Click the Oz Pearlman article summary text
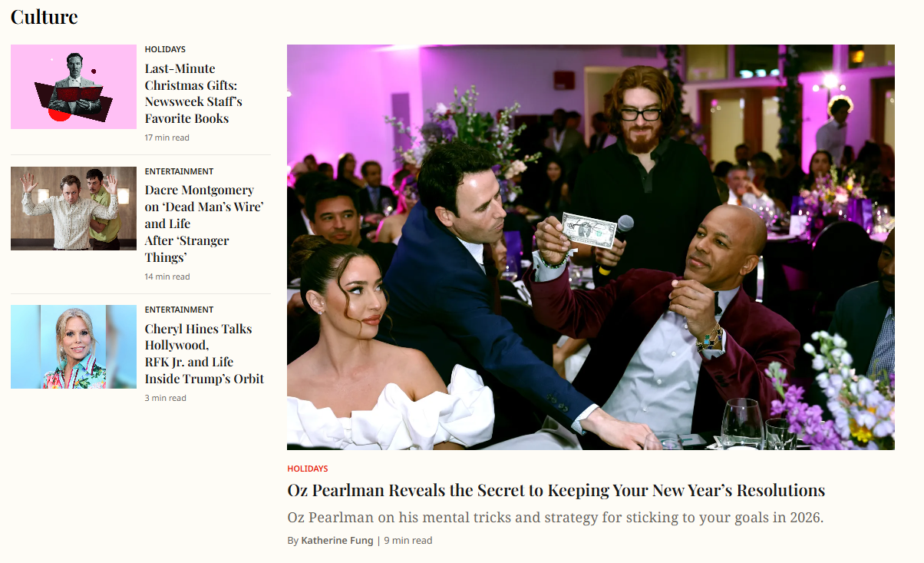The width and height of the screenshot is (924, 563). (x=556, y=518)
